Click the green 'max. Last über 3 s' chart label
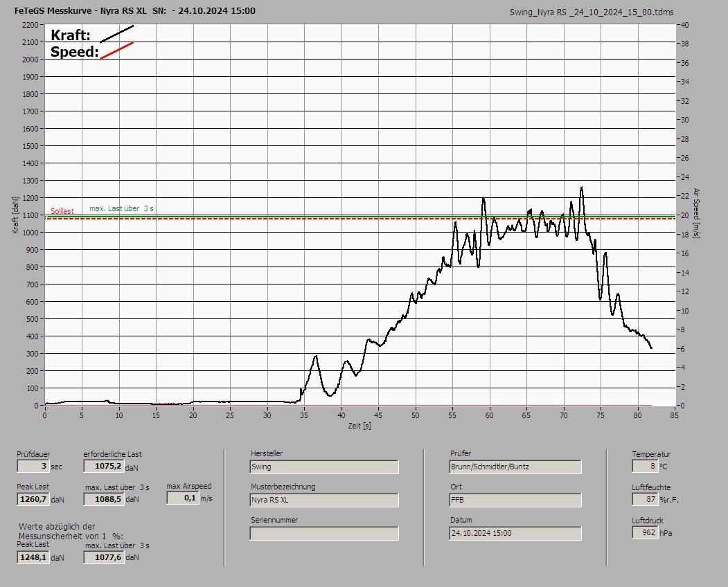728x587 pixels. 121,209
